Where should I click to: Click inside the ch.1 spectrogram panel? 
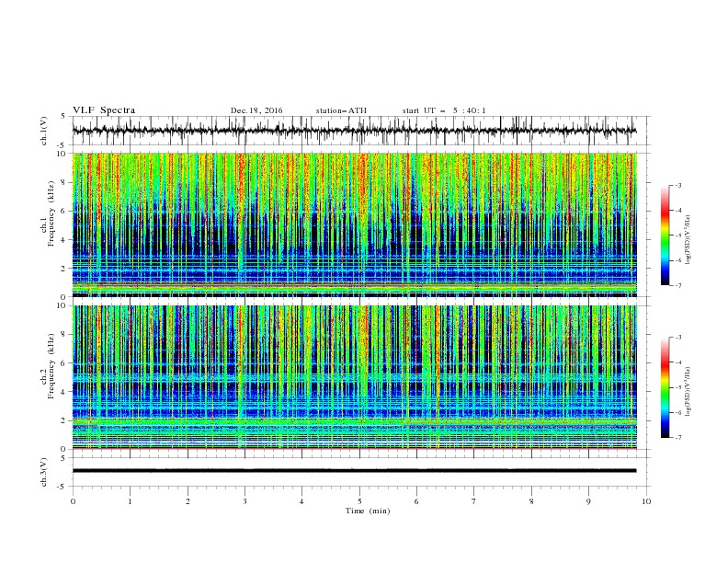coord(354,224)
